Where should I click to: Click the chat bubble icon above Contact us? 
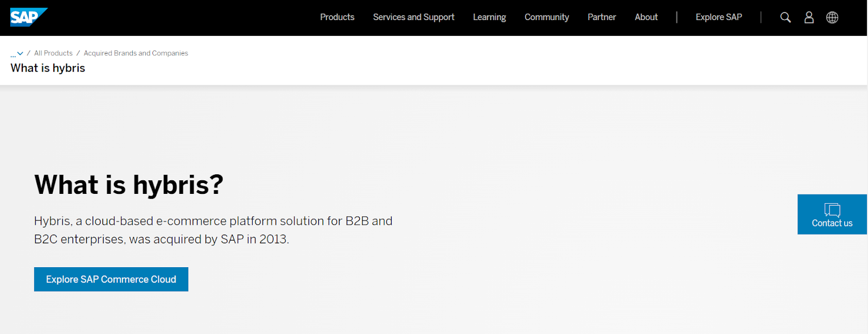point(832,210)
